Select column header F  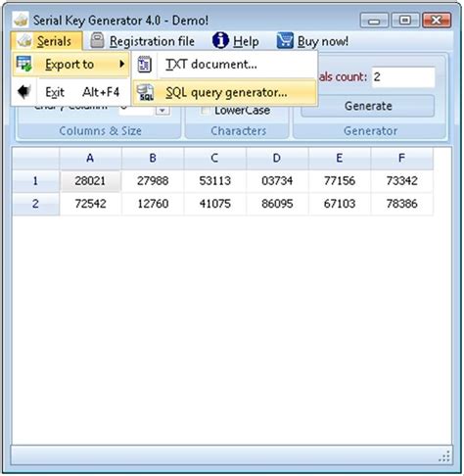click(x=402, y=159)
